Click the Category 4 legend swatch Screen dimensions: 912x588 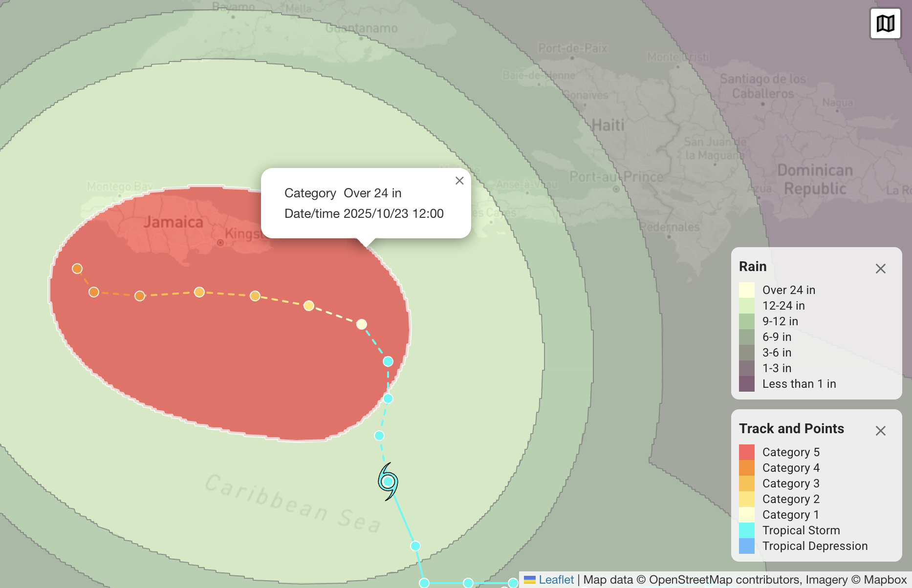pyautogui.click(x=747, y=468)
